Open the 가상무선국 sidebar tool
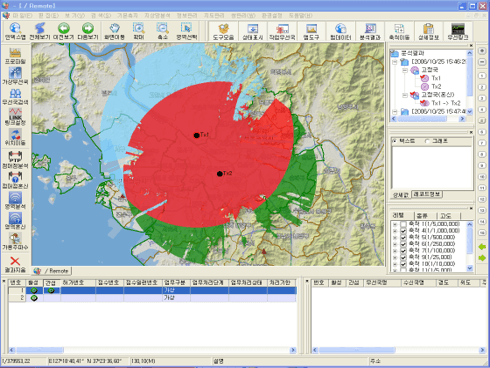The image size is (490, 368). (x=15, y=76)
